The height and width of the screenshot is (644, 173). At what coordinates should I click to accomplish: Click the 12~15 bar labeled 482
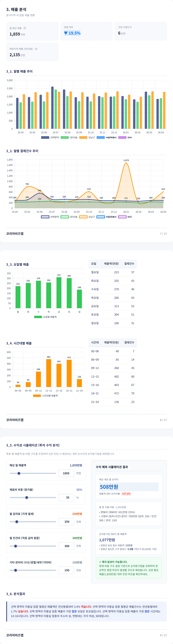pyautogui.click(x=49, y=373)
